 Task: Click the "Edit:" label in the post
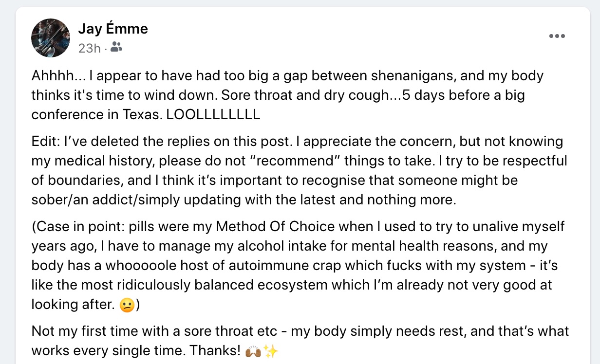(x=46, y=142)
